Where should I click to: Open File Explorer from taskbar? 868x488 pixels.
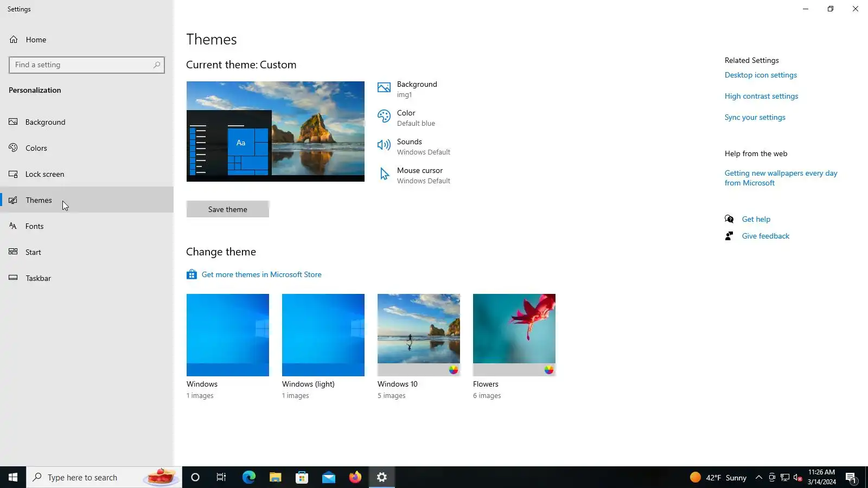[275, 477]
